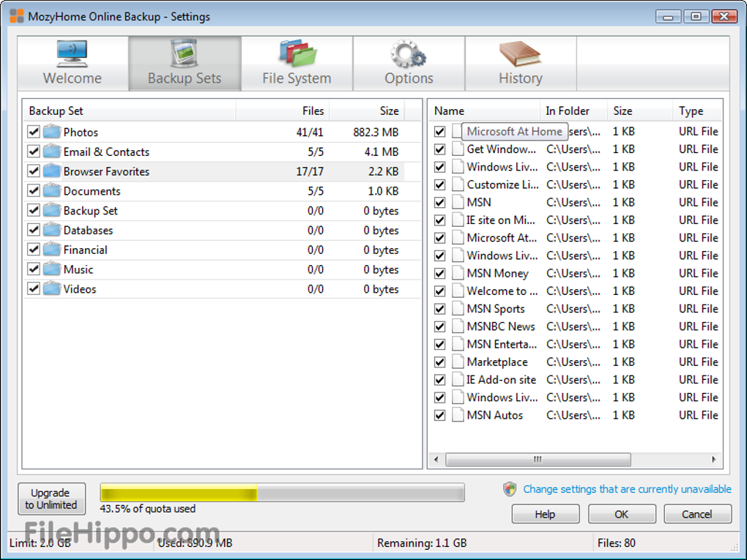Click the Music folder icon
747x560 pixels.
[x=52, y=269]
